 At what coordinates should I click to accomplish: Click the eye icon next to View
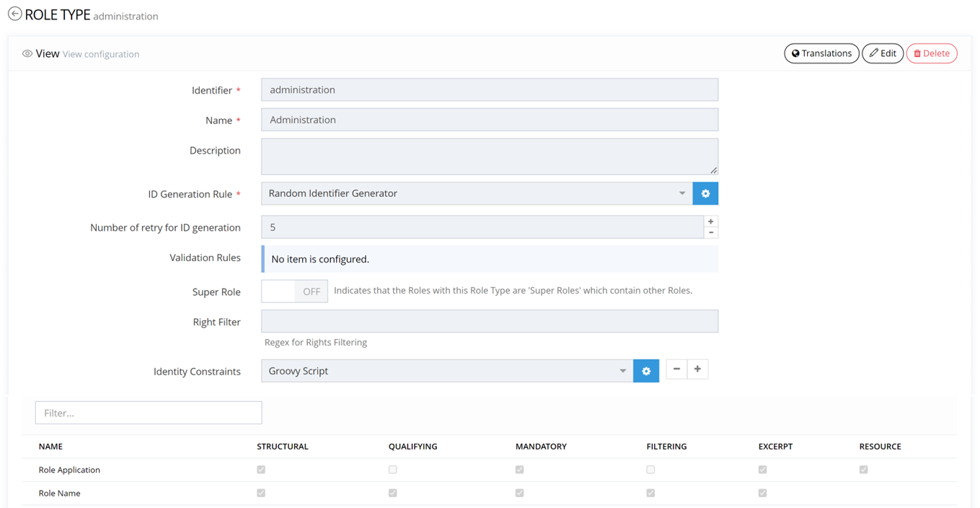click(x=27, y=54)
